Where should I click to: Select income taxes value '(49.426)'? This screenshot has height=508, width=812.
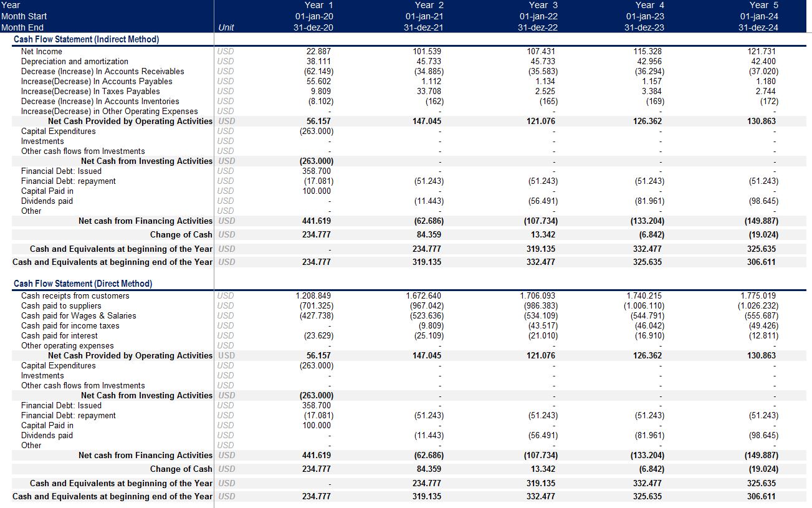click(x=763, y=325)
